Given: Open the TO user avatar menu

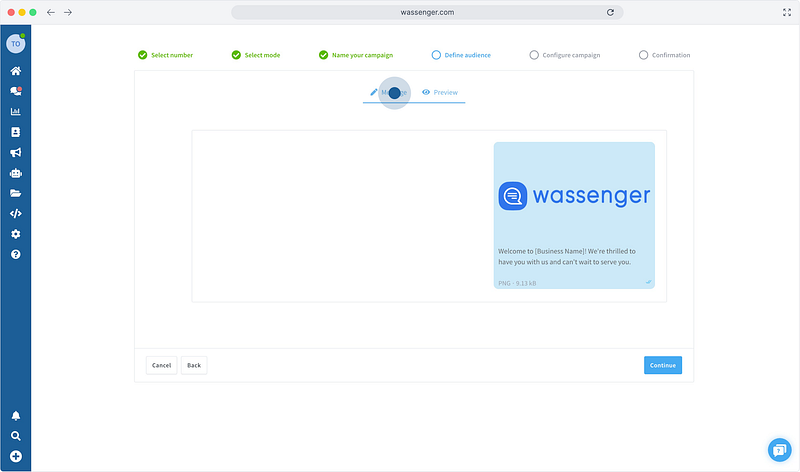Looking at the screenshot, I should pyautogui.click(x=15, y=44).
